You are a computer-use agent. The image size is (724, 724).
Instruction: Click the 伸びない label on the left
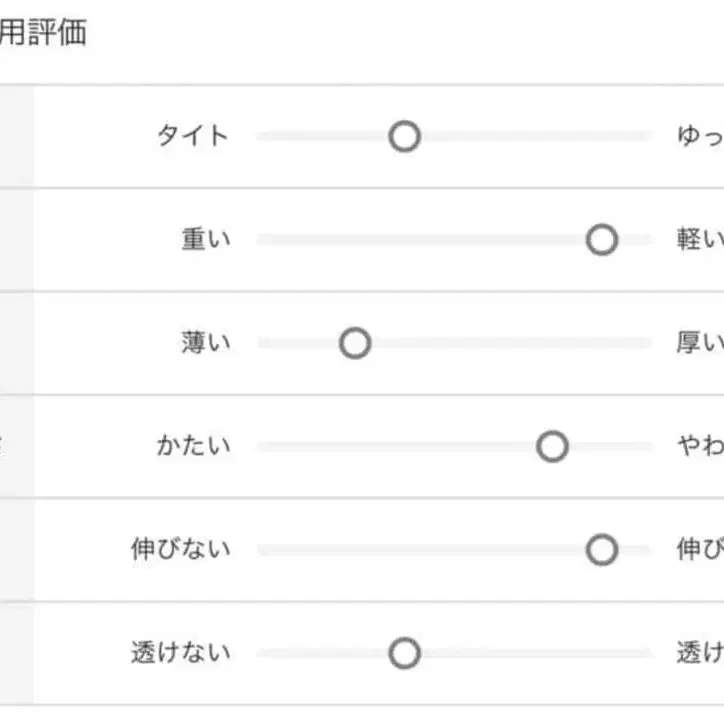click(180, 550)
